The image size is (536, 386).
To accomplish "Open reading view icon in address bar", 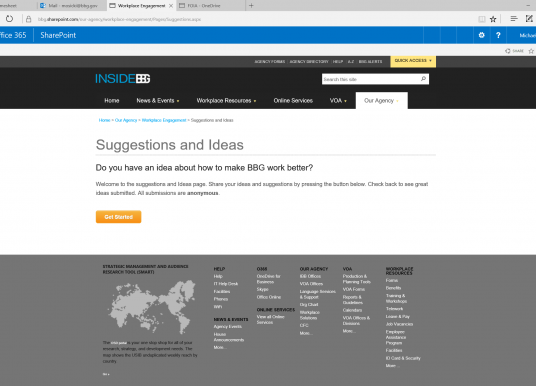I will (x=481, y=19).
